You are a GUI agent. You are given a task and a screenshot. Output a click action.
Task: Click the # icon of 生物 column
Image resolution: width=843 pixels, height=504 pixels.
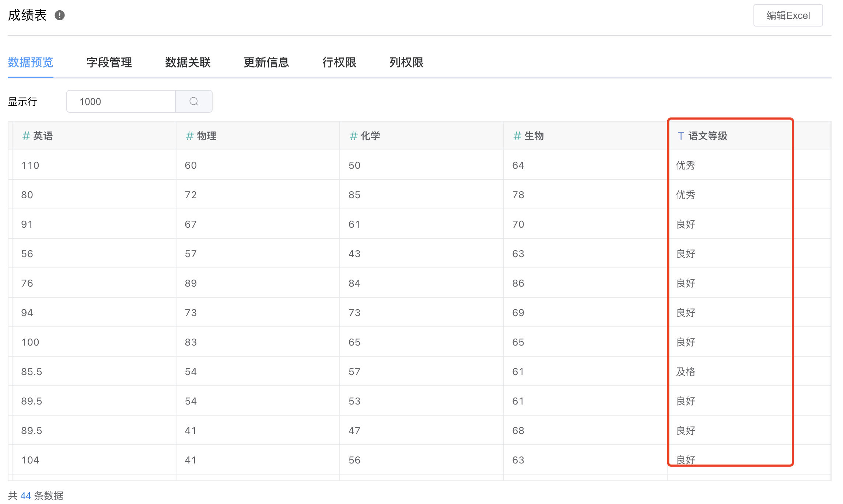tap(517, 136)
